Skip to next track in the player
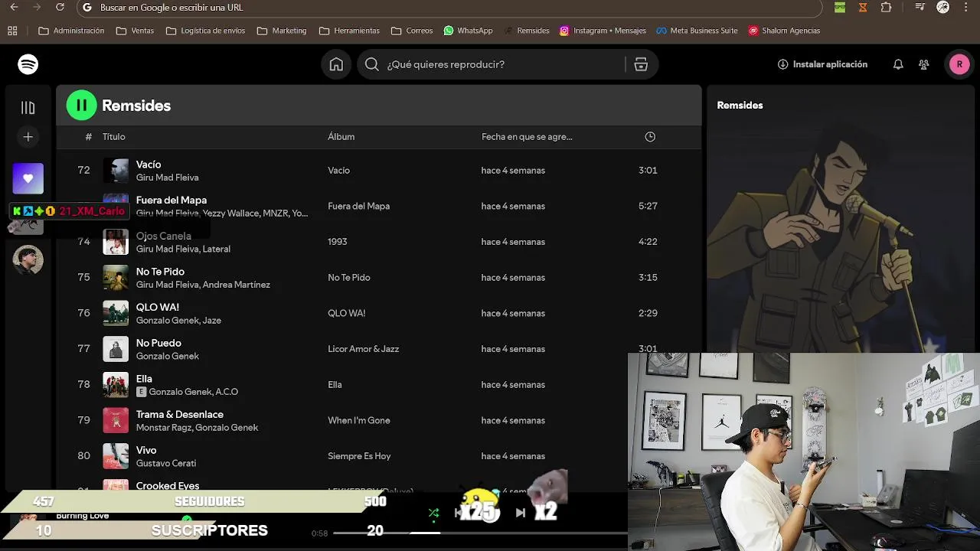980x551 pixels. (x=521, y=513)
